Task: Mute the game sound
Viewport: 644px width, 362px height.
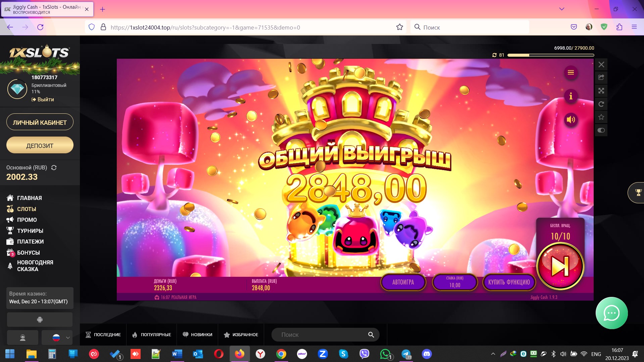Action: tap(571, 120)
